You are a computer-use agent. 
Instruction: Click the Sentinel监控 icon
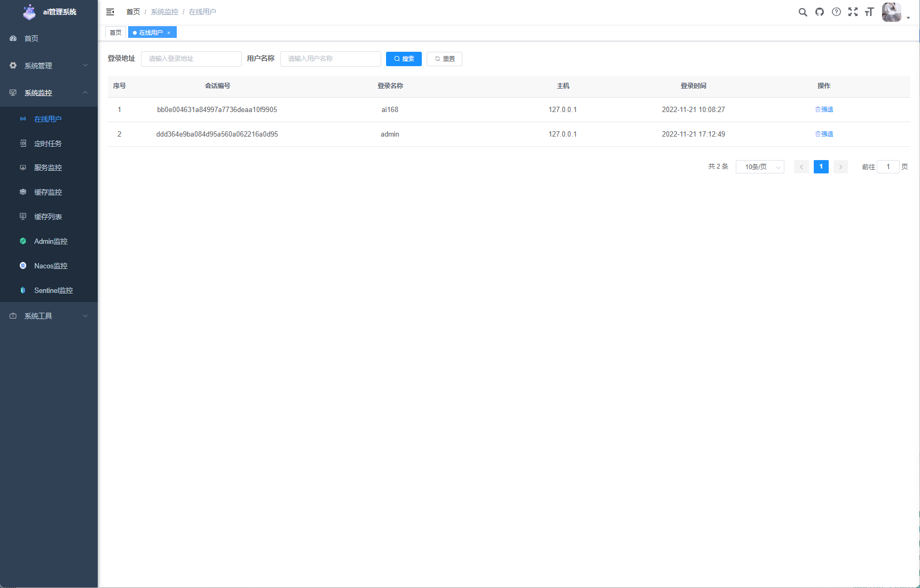click(x=23, y=290)
